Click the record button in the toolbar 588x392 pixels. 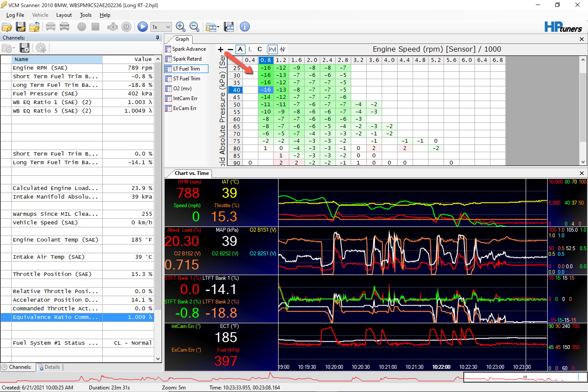(82, 27)
